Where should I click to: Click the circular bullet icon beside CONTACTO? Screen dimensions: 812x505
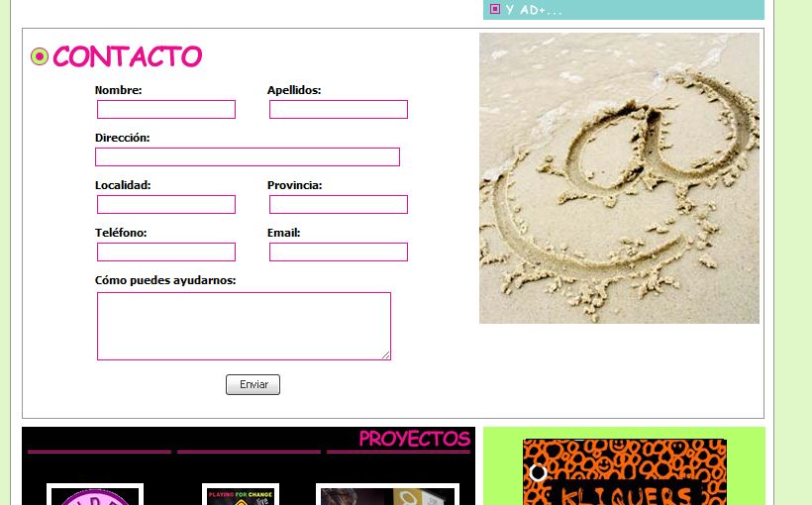coord(40,57)
